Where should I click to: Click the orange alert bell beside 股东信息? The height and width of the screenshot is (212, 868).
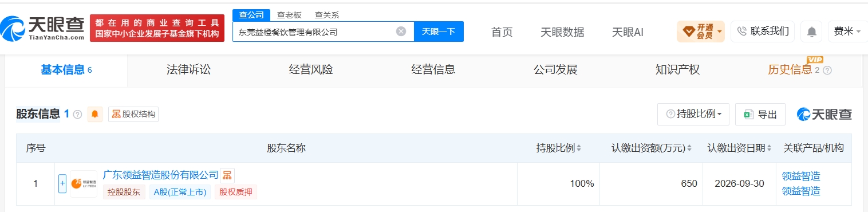[95, 114]
